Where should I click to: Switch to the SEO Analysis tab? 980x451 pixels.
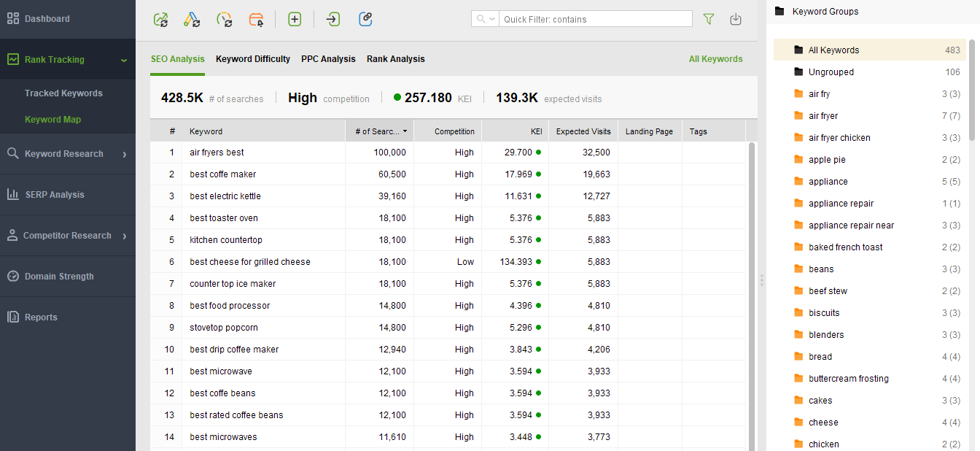[x=178, y=59]
